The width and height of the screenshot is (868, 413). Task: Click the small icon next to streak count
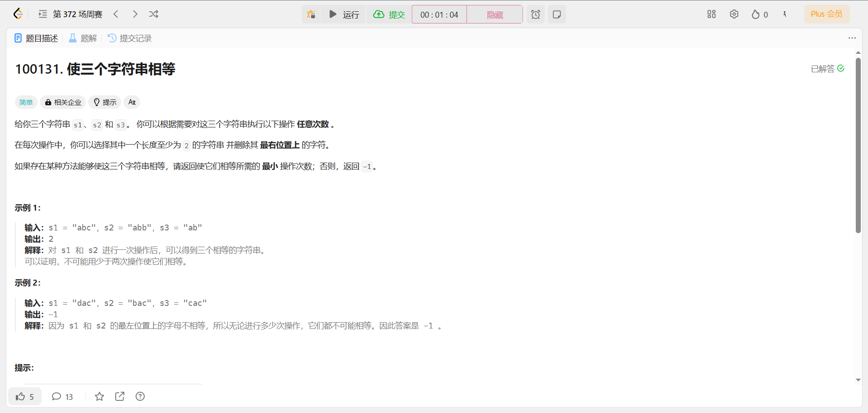coord(785,14)
